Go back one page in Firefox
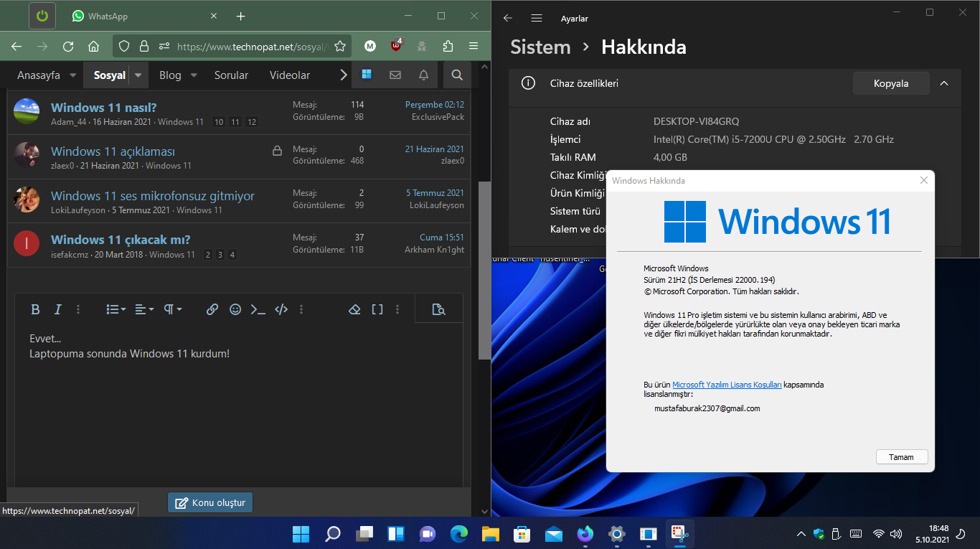Viewport: 980px width, 549px height. (x=17, y=46)
